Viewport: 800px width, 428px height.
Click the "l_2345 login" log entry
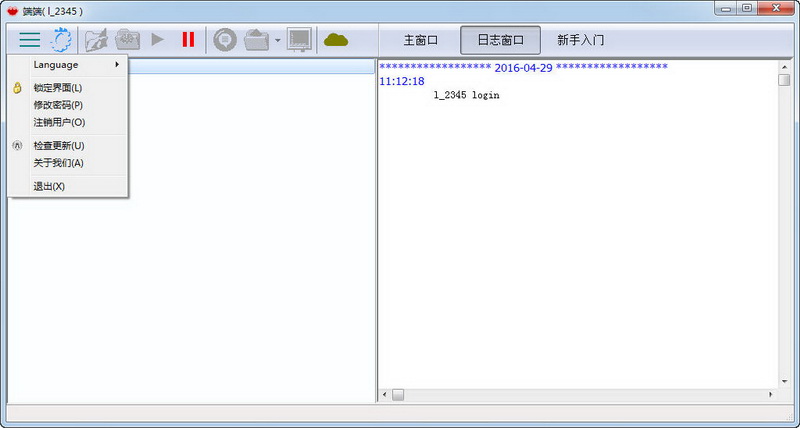(466, 95)
